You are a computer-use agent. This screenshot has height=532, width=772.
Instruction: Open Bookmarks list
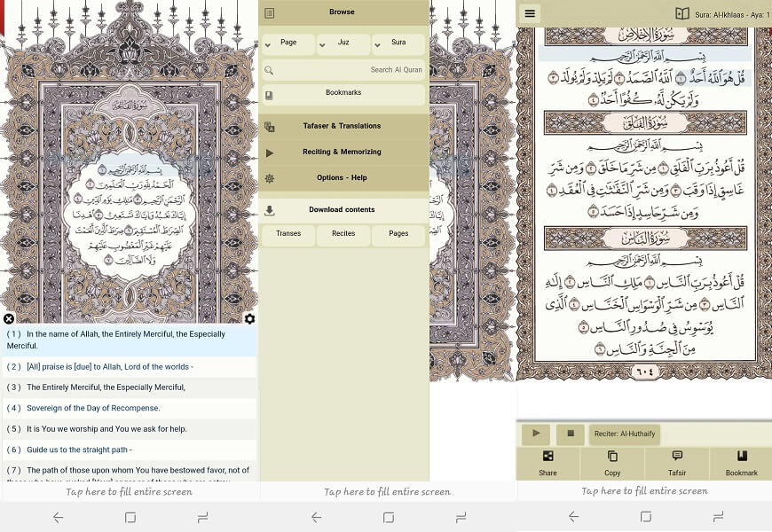(x=343, y=95)
